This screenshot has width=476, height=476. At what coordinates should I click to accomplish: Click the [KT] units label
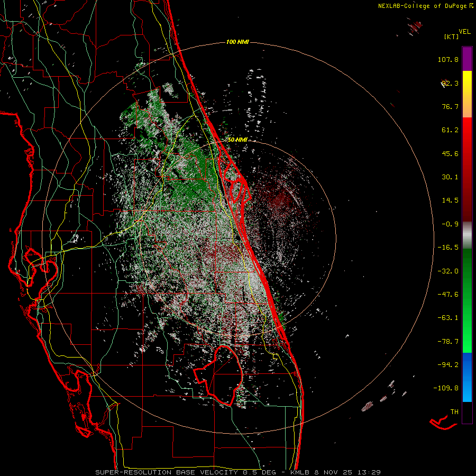click(451, 36)
